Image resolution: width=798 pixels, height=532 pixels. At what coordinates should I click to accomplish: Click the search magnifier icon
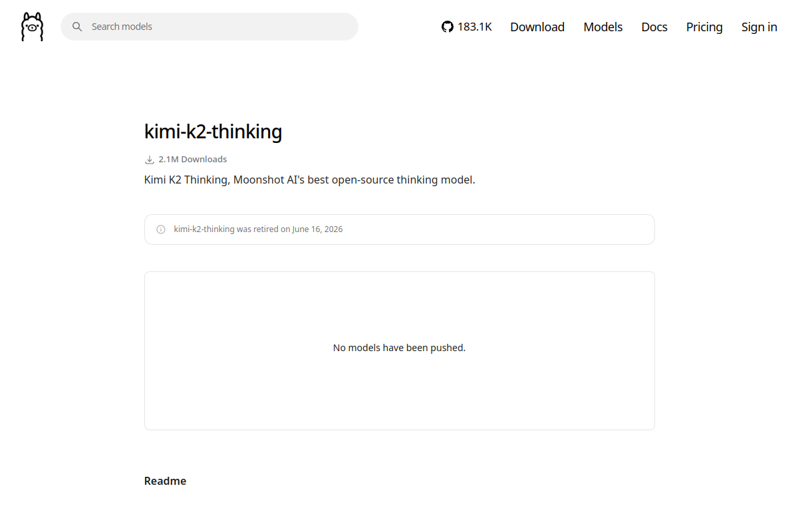(77, 27)
